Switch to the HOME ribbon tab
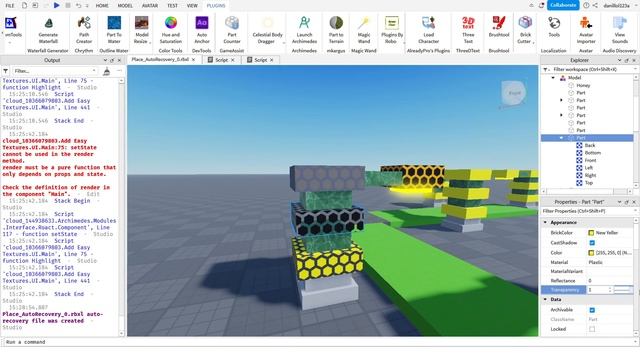640x360 pixels. 102,6
